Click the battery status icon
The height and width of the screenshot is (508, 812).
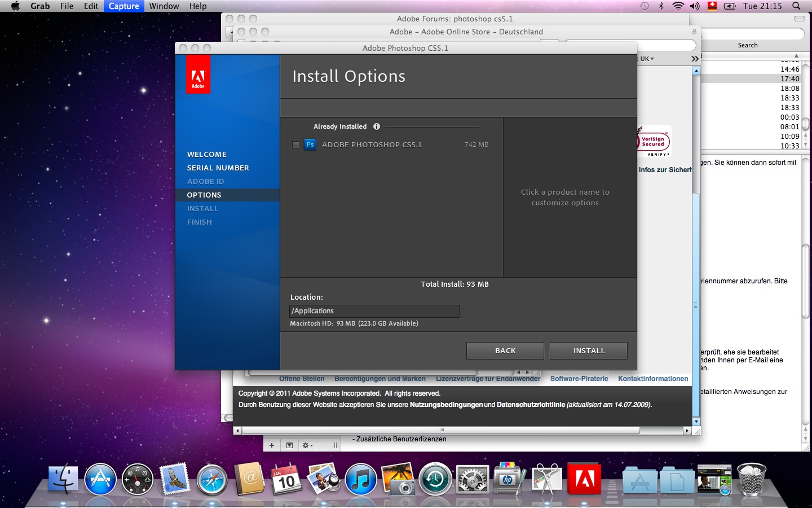[x=730, y=6]
